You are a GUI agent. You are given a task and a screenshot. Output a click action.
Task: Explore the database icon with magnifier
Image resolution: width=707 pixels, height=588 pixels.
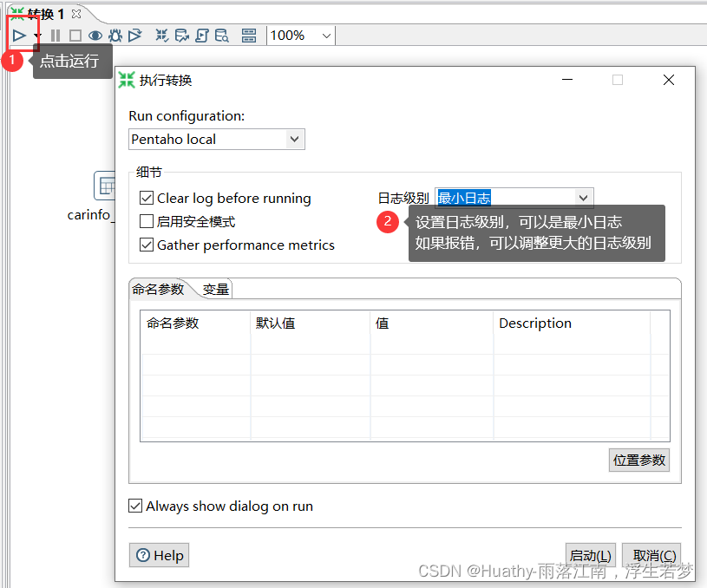[221, 36]
